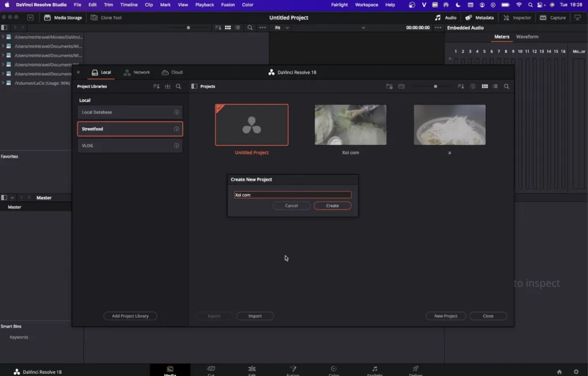Open the Capture panel
Viewport: 588px width, 376px height.
click(x=552, y=18)
